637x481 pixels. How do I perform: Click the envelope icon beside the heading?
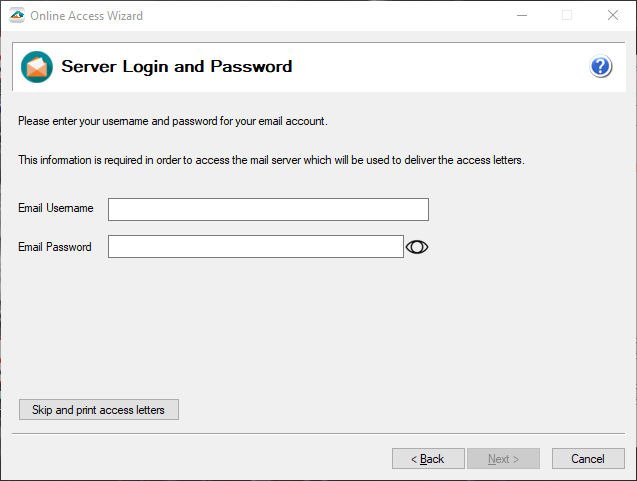click(x=37, y=67)
